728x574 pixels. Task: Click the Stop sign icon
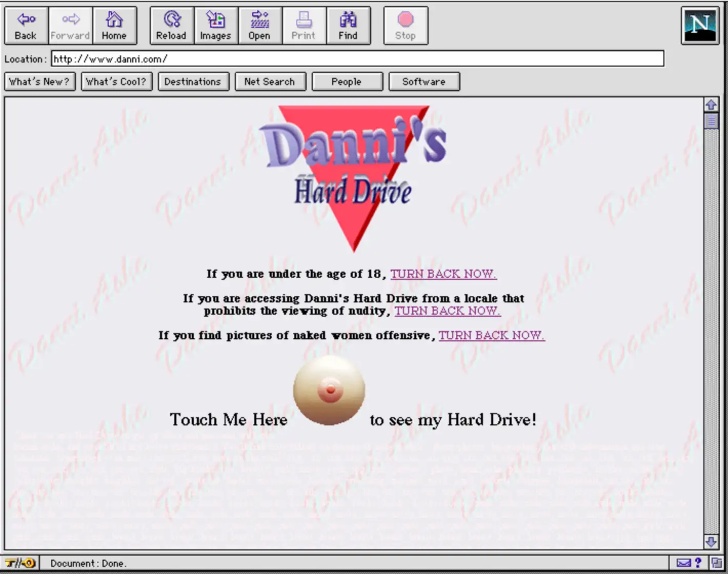405,25
